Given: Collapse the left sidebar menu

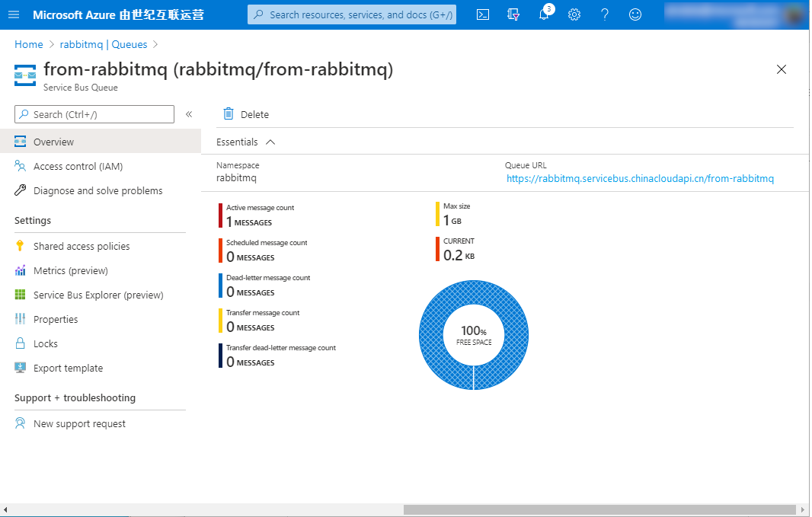Looking at the screenshot, I should coord(189,114).
